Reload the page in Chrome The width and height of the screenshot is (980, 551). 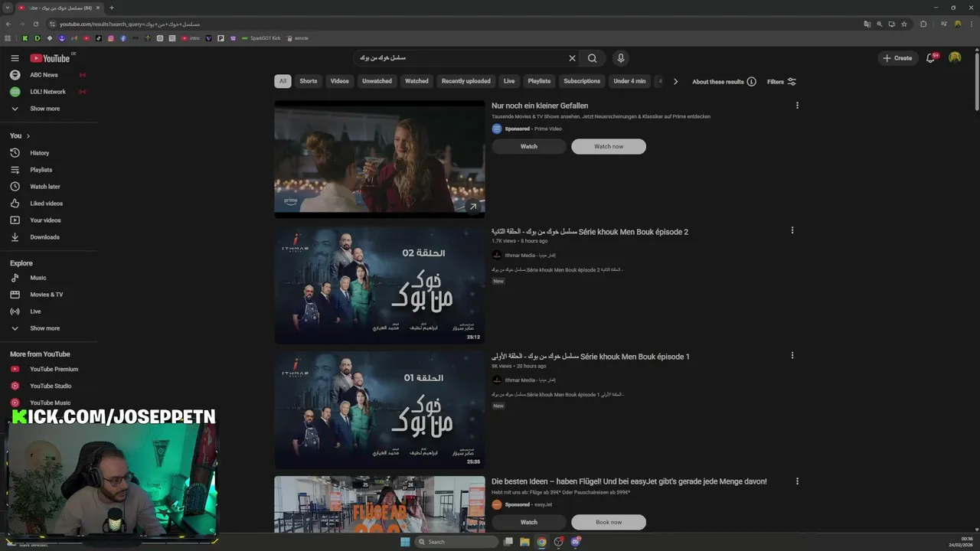tap(35, 24)
